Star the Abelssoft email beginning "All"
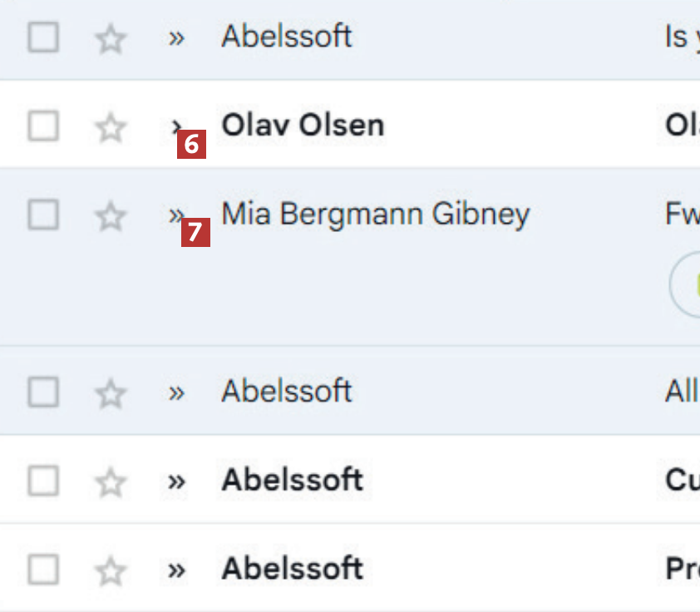This screenshot has height=612, width=700. 110,393
